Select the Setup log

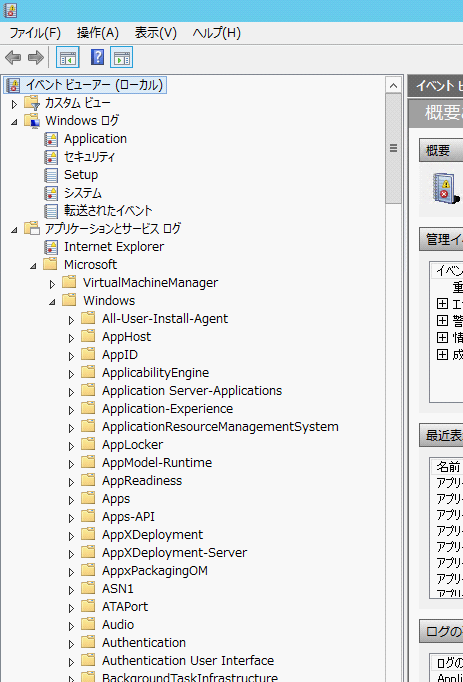[x=81, y=175]
